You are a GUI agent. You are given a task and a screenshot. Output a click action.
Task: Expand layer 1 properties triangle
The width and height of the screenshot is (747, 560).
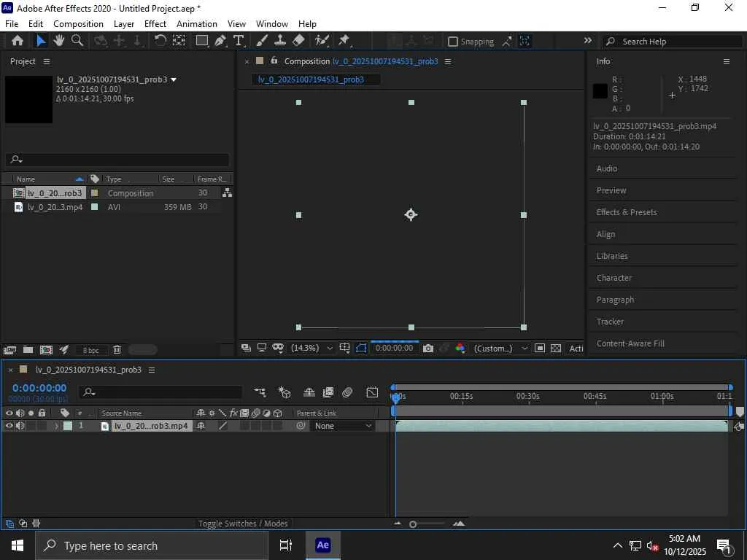56,426
